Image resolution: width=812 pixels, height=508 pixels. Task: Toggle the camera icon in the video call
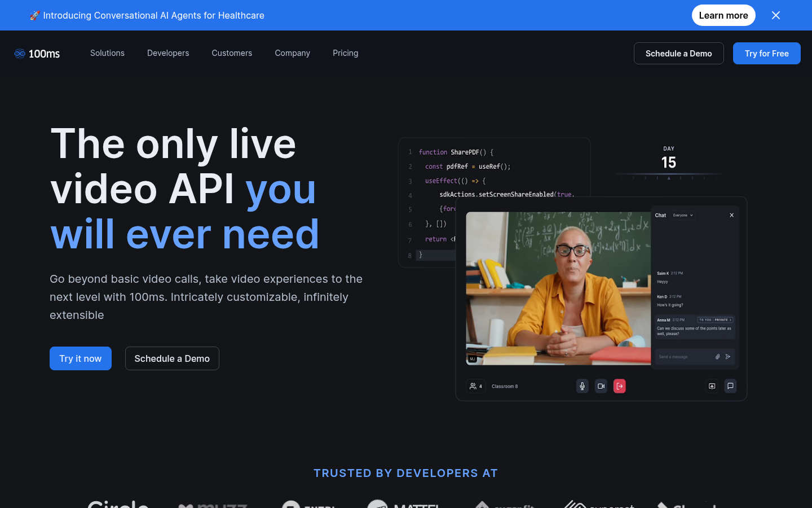[601, 386]
